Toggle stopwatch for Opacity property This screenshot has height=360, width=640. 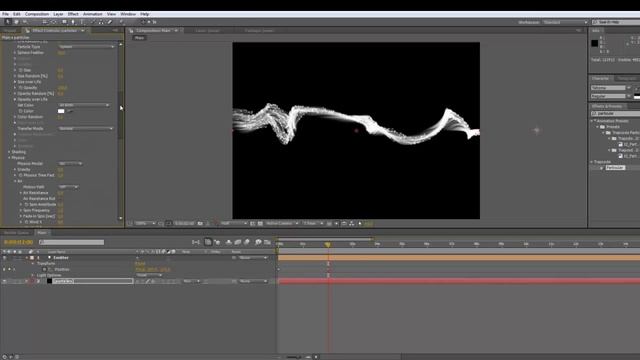point(21,88)
